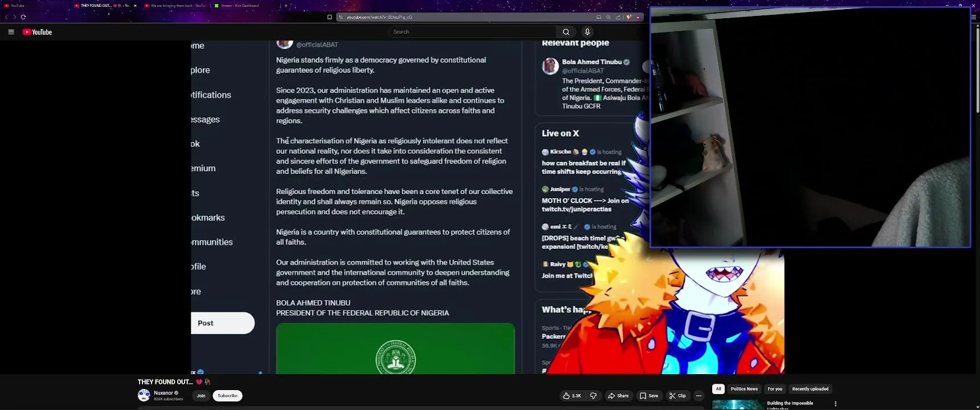Open the YouTube hamburger guide menu
Viewport: 980px width, 410px height.
[11, 32]
